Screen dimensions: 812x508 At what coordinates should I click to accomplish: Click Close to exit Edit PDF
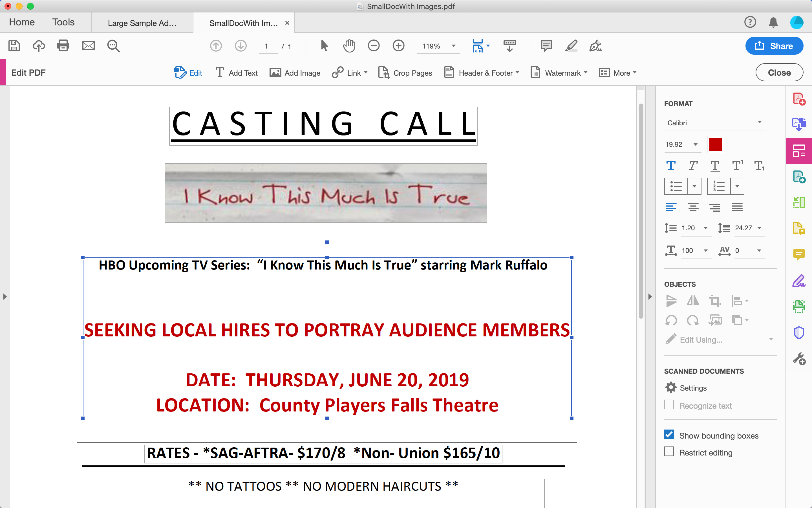coord(779,73)
